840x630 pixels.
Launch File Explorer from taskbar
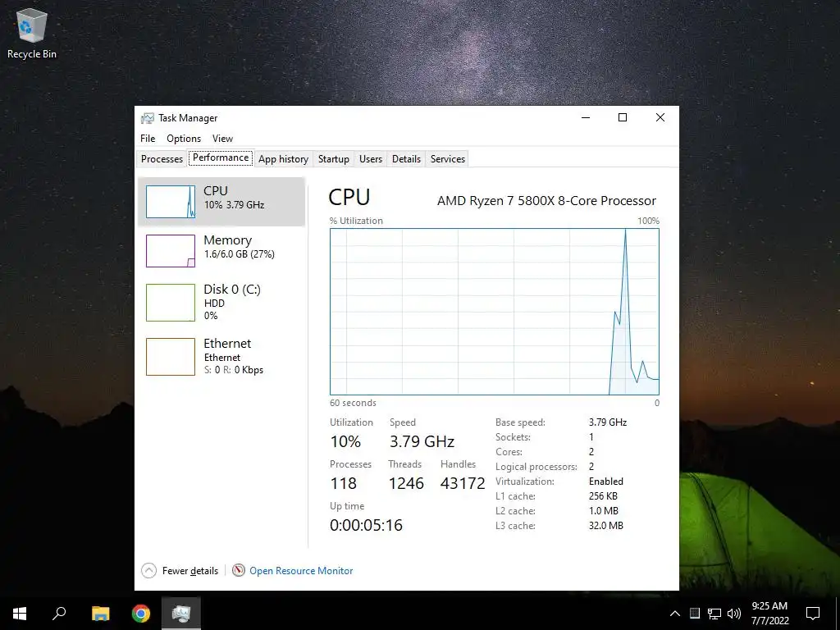(x=100, y=614)
